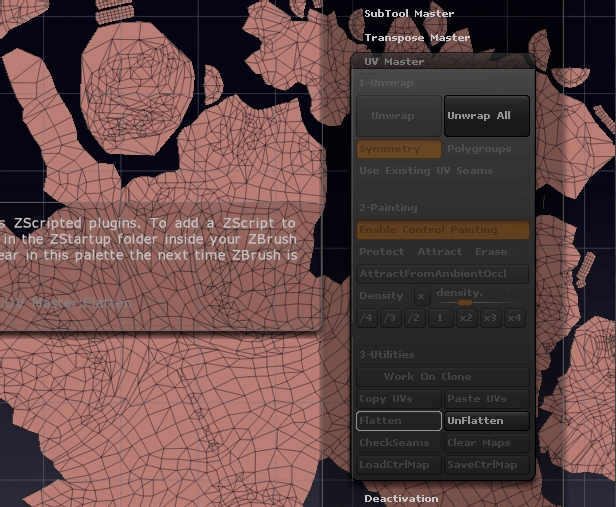Expand the Transpose Master plugin menu
Screen dimensions: 616x507
coord(417,38)
